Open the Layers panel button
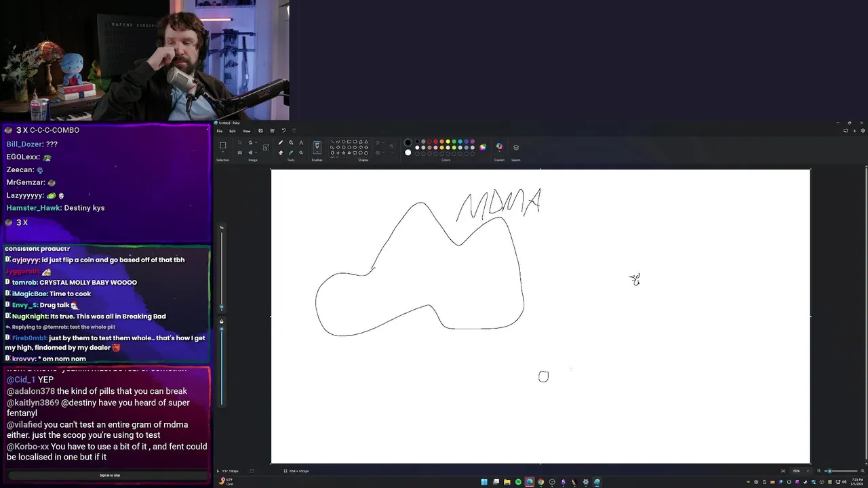 tap(516, 147)
